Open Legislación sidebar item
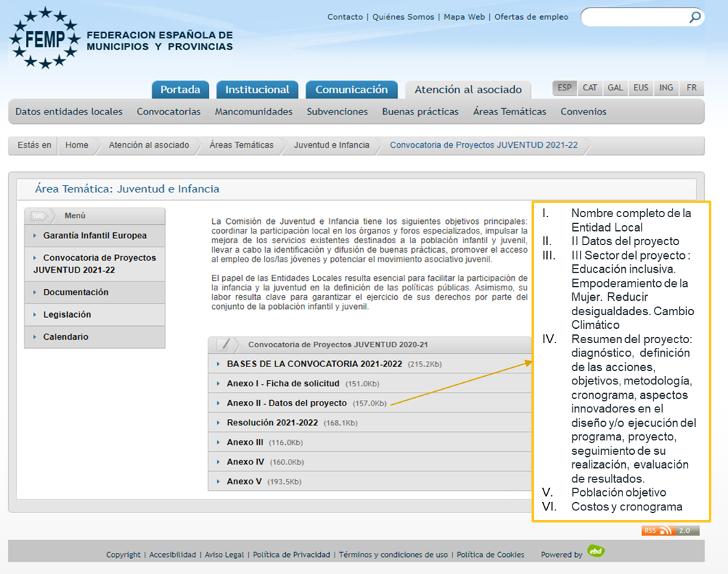This screenshot has width=728, height=574. click(95, 314)
